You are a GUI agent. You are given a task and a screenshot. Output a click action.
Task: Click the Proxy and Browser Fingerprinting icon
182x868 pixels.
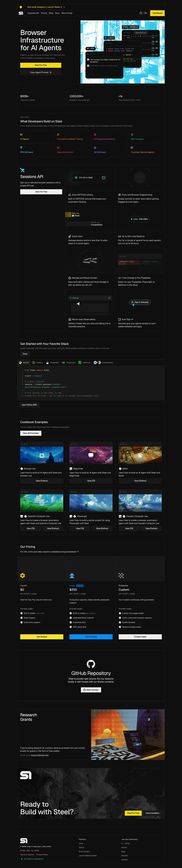click(119, 195)
